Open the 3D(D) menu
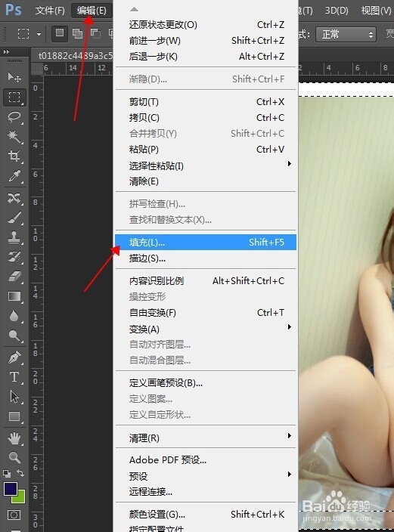Screen dimensions: 394x532 click(x=337, y=11)
